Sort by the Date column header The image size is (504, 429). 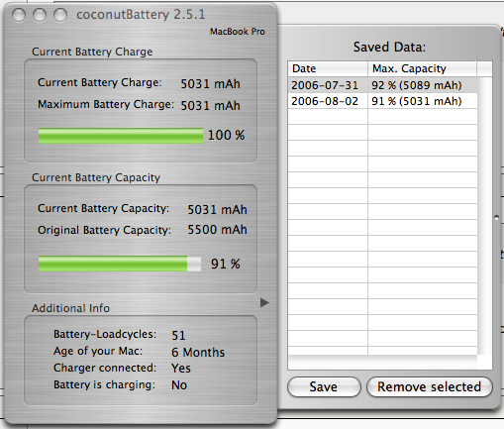328,68
